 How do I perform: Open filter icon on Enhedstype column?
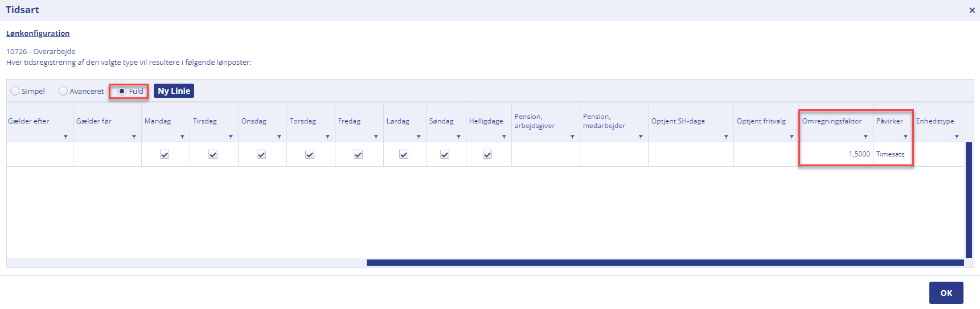pyautogui.click(x=957, y=137)
